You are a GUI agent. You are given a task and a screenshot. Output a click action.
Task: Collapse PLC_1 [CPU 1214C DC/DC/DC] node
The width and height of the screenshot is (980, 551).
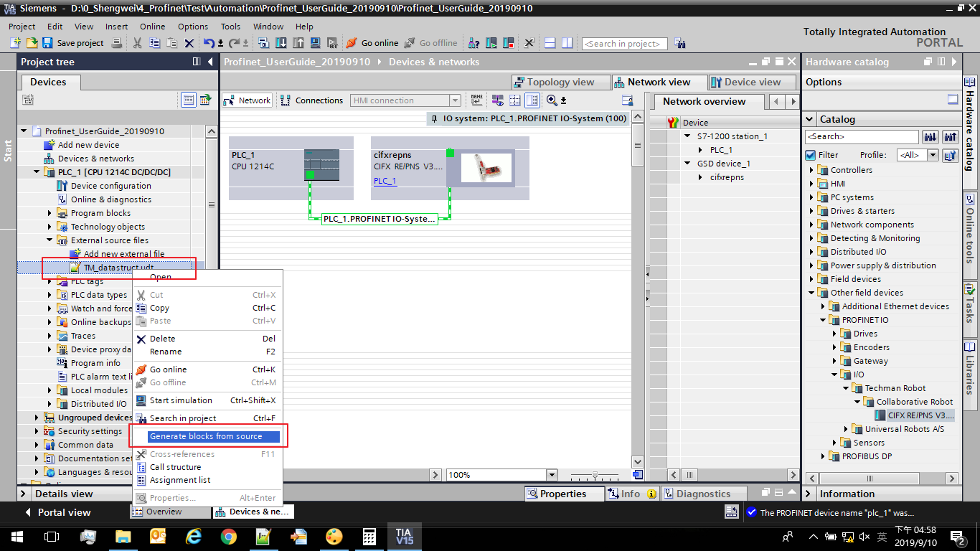click(37, 172)
